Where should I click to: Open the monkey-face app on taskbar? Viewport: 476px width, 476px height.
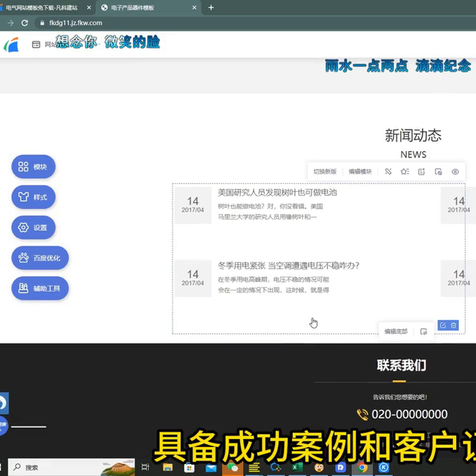point(319,467)
